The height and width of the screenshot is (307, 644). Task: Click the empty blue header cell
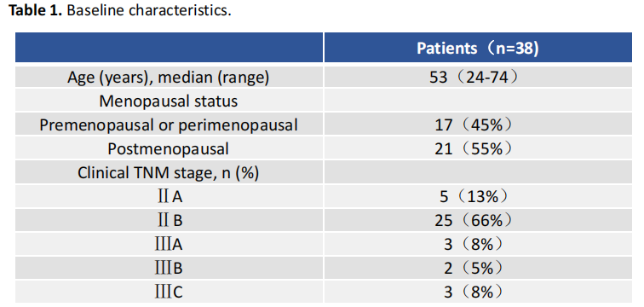coord(170,48)
